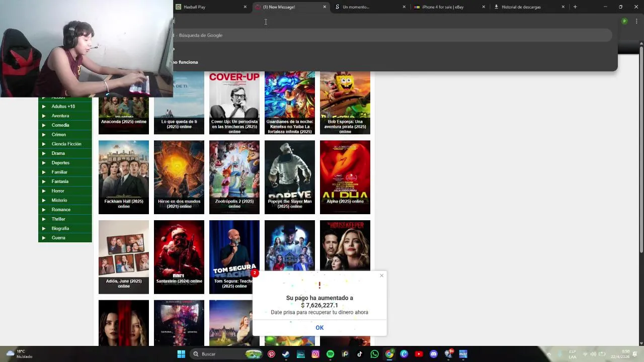Open the Horror category link
The image size is (644, 362).
[58, 191]
